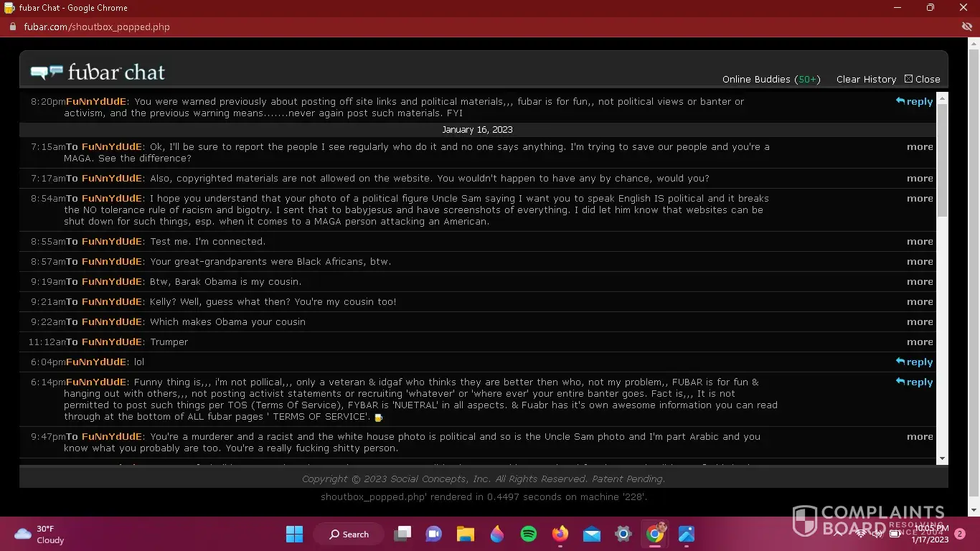Open the Windows Start menu
Screen dimensions: 980x551
[294, 534]
